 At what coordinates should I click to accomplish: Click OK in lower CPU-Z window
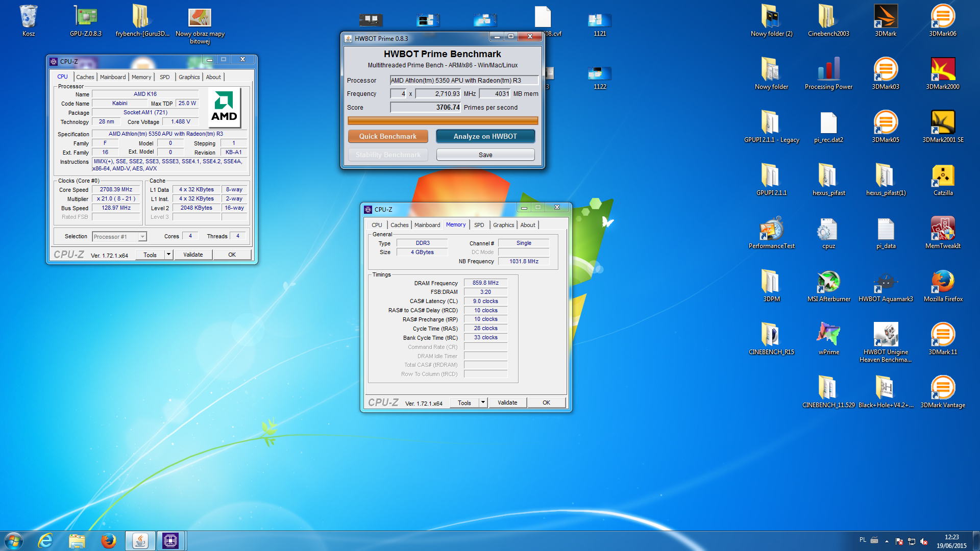(x=546, y=403)
